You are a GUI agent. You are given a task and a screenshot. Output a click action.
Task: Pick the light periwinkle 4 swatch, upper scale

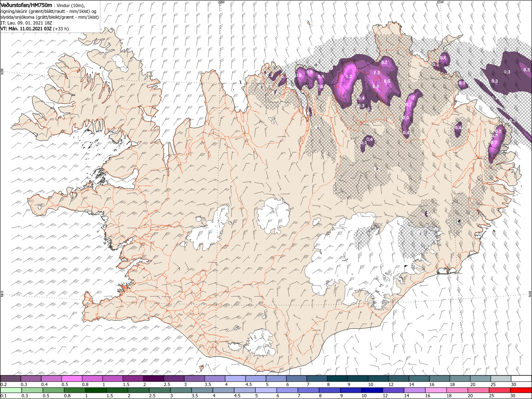[x=235, y=378]
